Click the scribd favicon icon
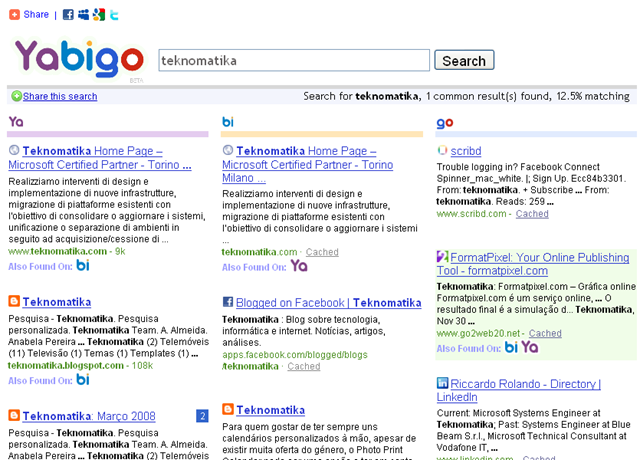Image resolution: width=640 pixels, height=460 pixels. click(x=442, y=151)
